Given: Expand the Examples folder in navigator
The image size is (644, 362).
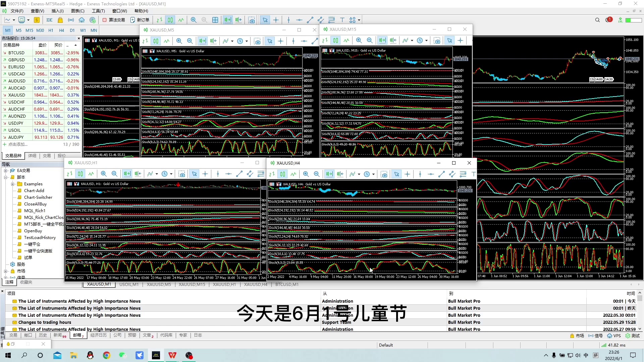Looking at the screenshot, I should pyautogui.click(x=12, y=184).
